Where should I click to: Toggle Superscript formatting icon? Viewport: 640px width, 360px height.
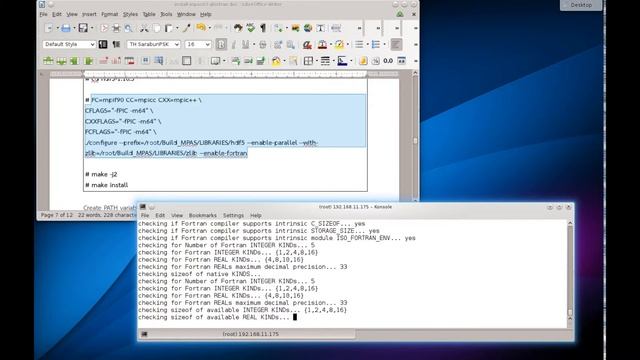tap(278, 44)
